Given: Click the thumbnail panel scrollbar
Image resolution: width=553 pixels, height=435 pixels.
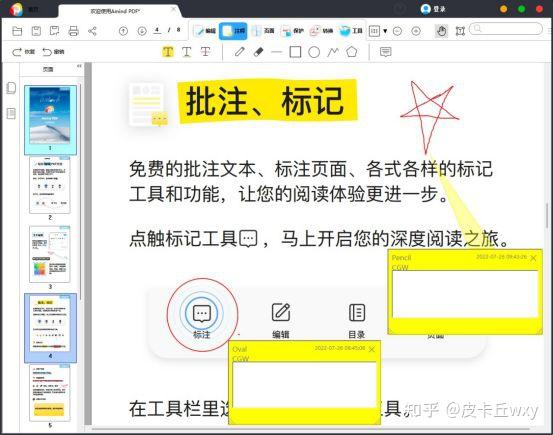Looking at the screenshot, I should [x=81, y=192].
